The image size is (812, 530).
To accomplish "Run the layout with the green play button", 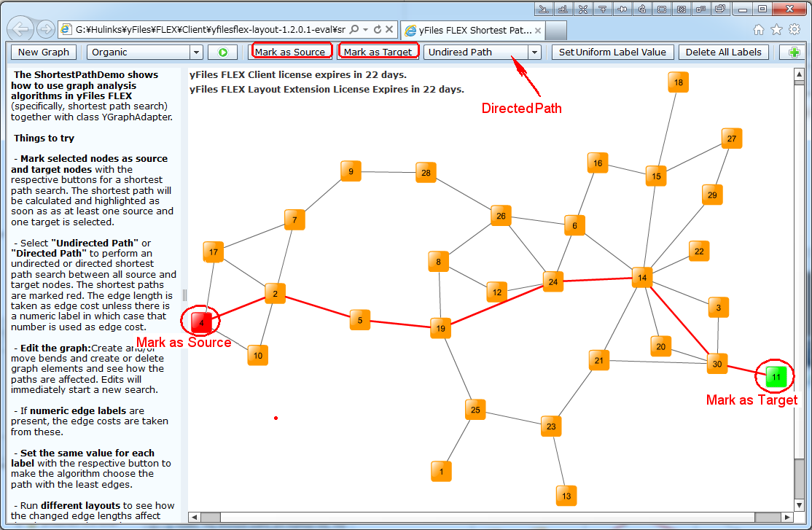I will (x=222, y=52).
